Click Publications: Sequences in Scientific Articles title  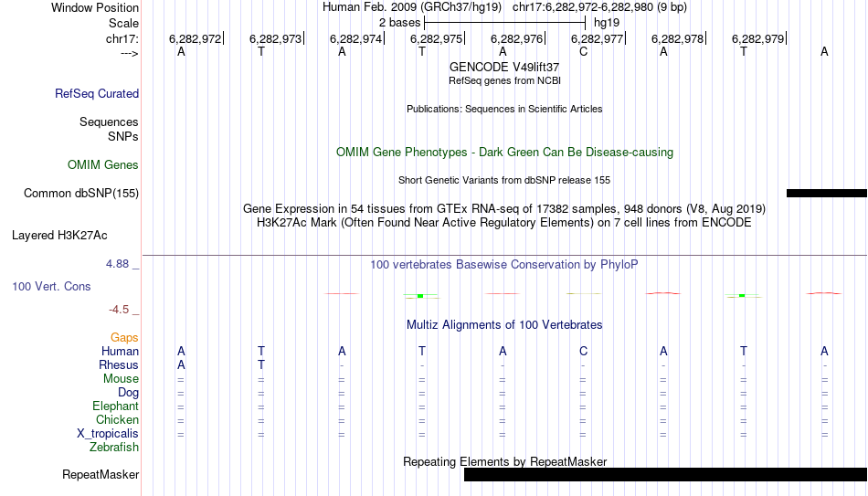coord(504,109)
